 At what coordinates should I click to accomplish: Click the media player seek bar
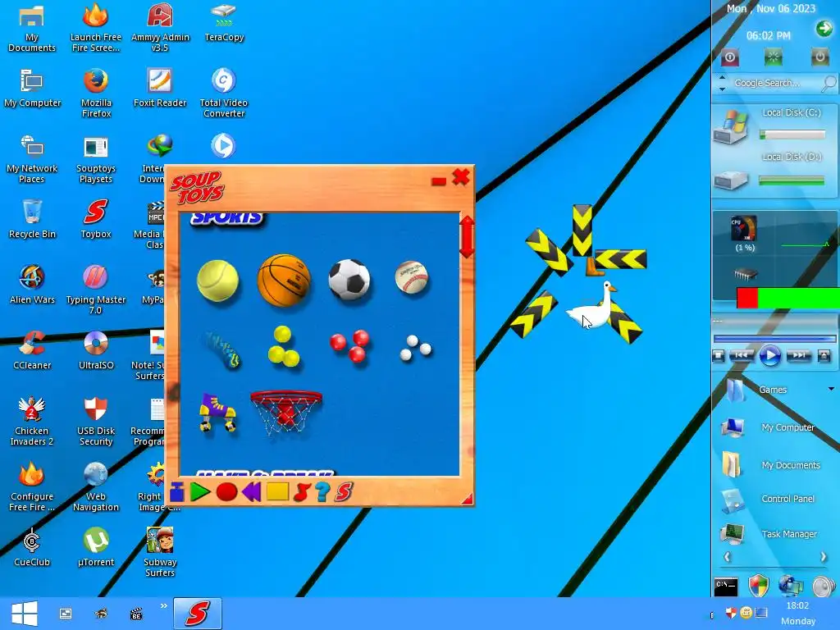[x=774, y=339]
